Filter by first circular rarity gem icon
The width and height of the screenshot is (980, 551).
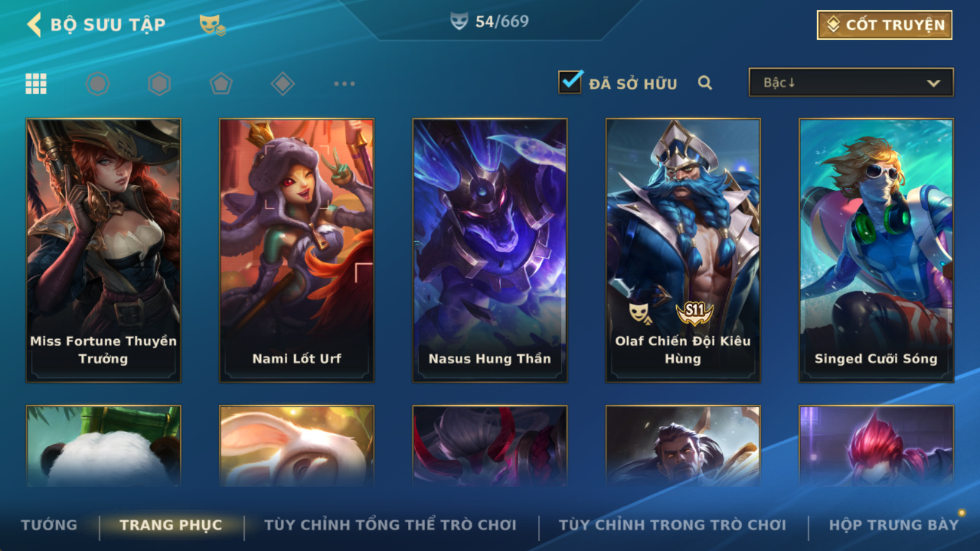98,84
